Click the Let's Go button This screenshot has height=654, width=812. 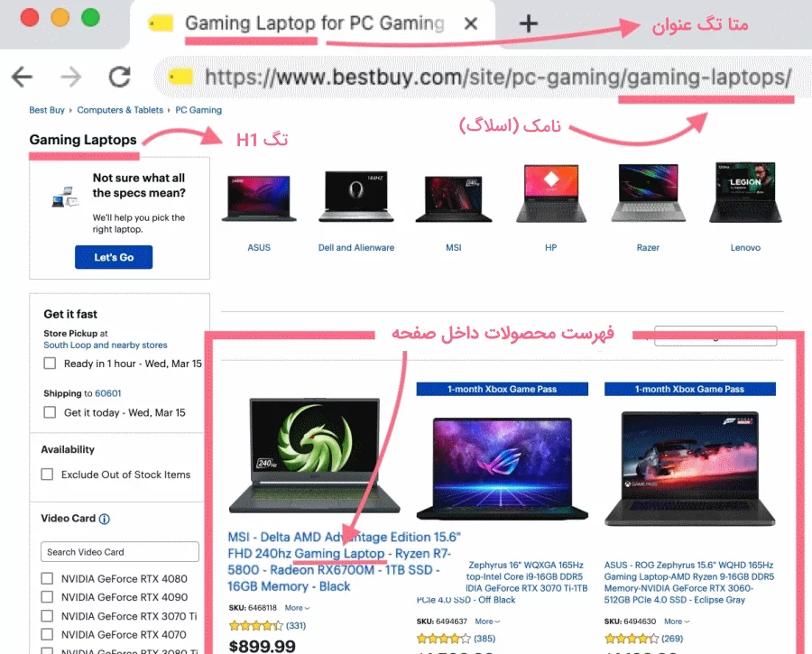114,257
